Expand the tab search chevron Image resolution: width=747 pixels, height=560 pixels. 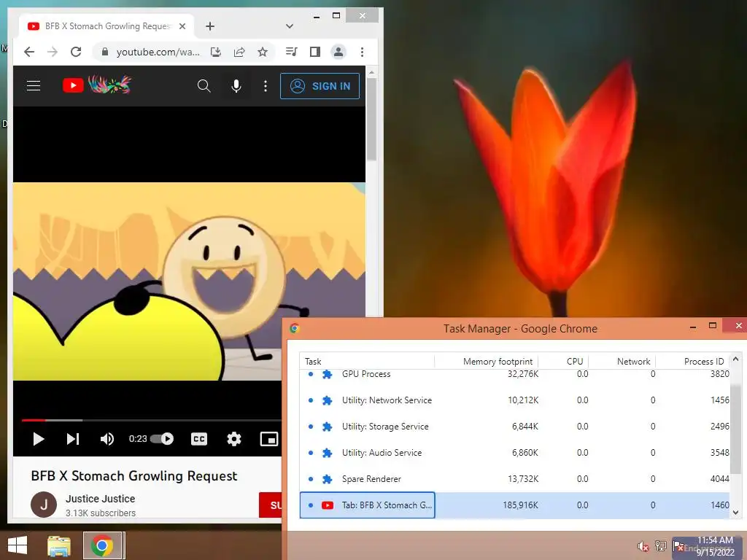289,26
